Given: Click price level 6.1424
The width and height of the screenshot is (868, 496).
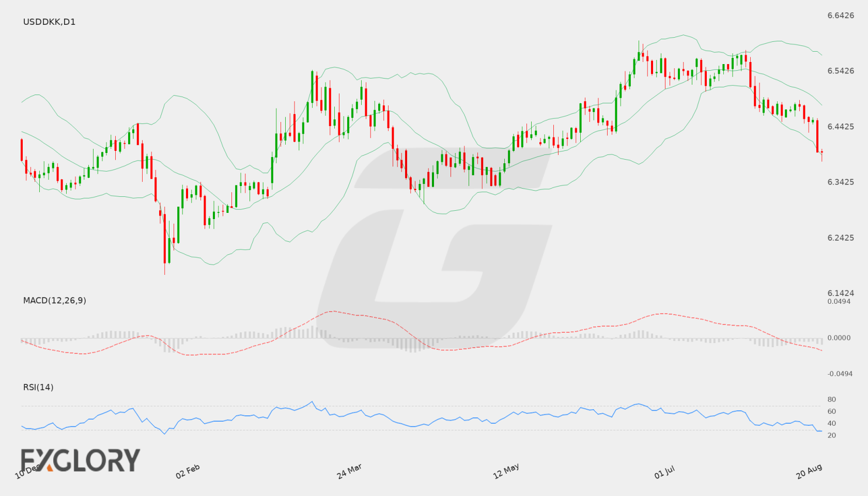Looking at the screenshot, I should pos(841,293).
